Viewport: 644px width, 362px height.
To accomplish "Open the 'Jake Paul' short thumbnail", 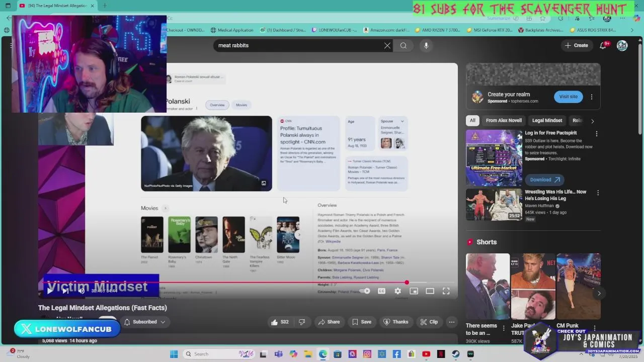I will click(x=533, y=287).
